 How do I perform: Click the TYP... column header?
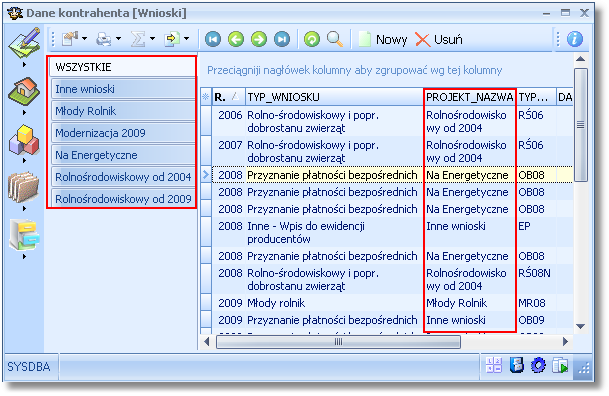click(536, 97)
